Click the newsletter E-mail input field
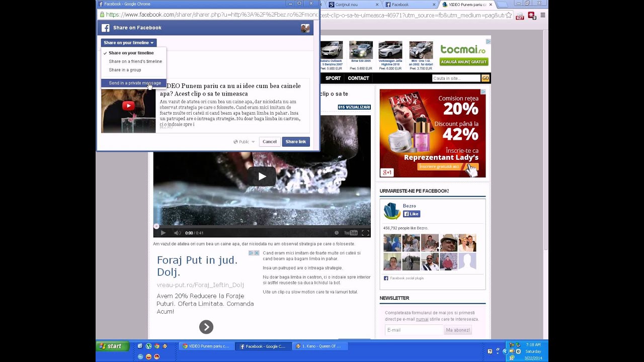This screenshot has width=644, height=362. point(414,330)
